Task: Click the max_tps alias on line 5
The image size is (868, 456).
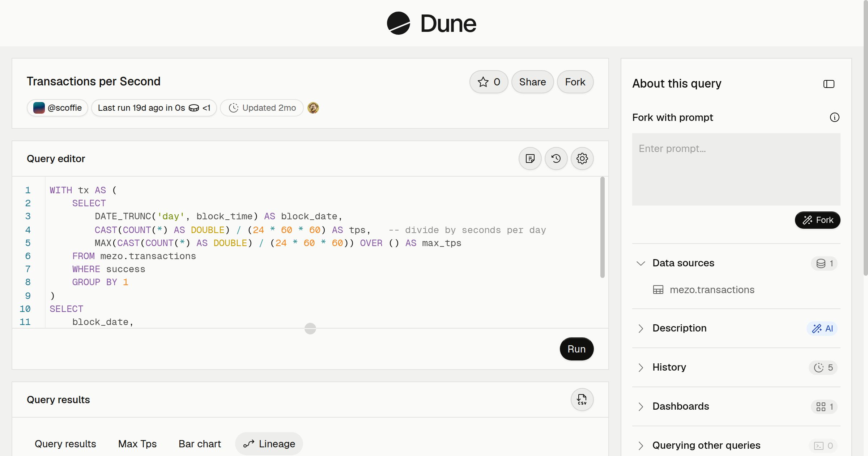Action: pos(442,243)
